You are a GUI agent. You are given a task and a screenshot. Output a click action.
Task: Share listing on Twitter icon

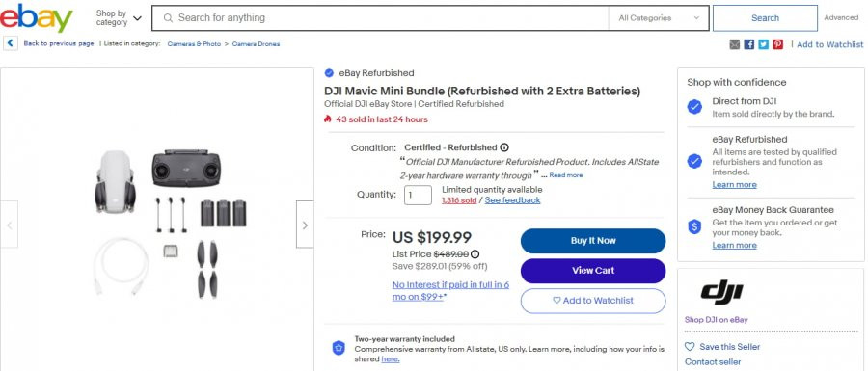[x=764, y=44]
